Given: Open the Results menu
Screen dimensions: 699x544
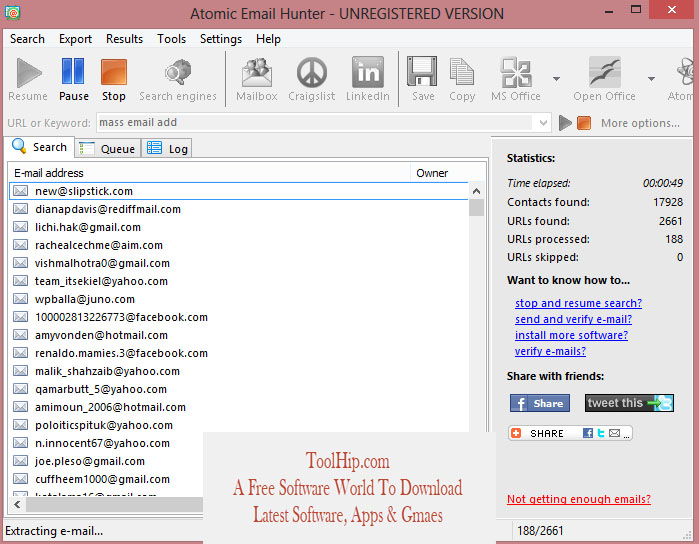Looking at the screenshot, I should point(124,39).
